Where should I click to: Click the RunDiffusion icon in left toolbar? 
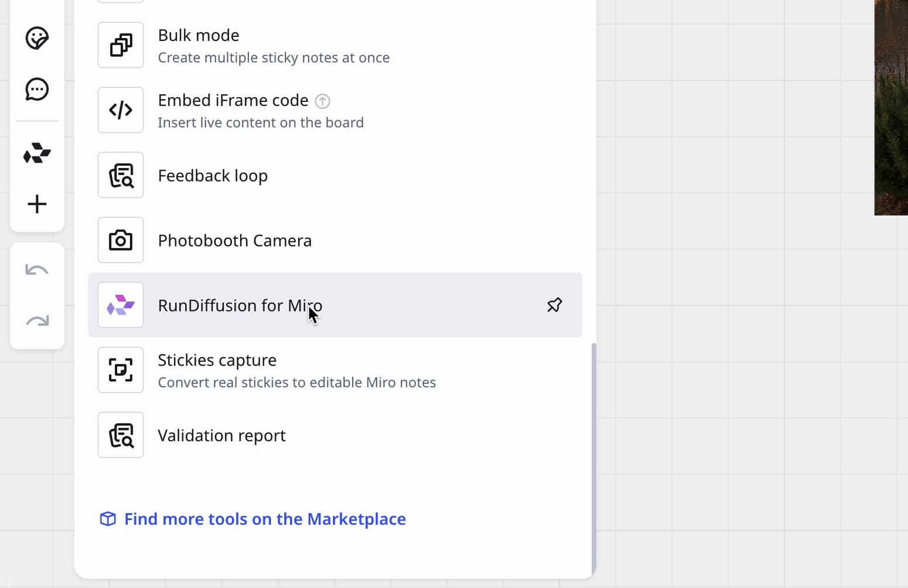click(37, 153)
